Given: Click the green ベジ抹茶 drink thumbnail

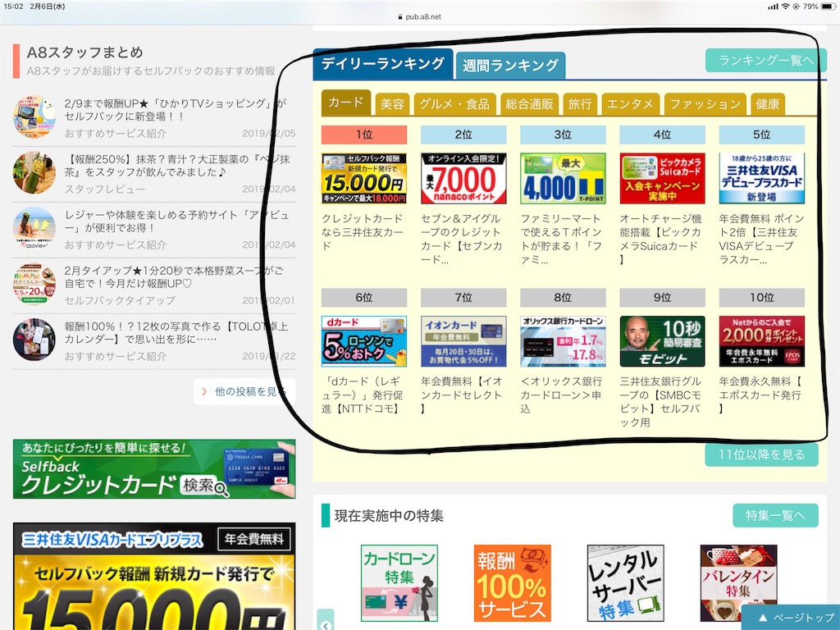Looking at the screenshot, I should click(34, 172).
